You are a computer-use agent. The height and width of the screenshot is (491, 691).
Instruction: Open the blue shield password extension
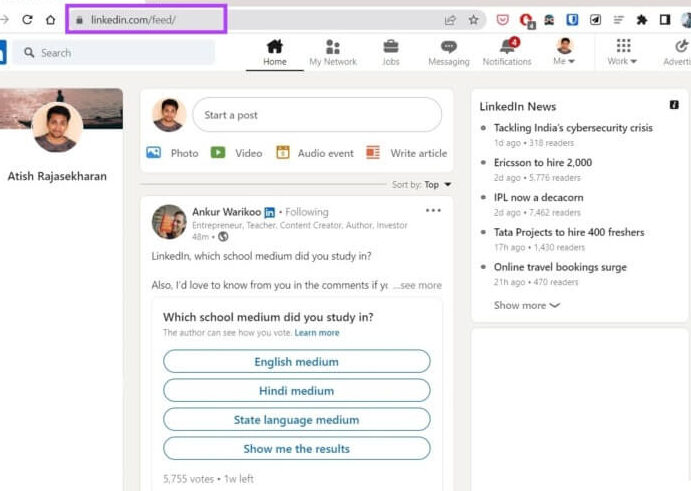tap(572, 20)
